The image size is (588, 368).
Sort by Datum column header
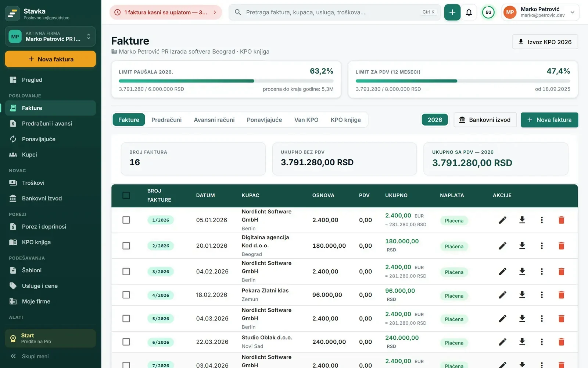(x=205, y=195)
